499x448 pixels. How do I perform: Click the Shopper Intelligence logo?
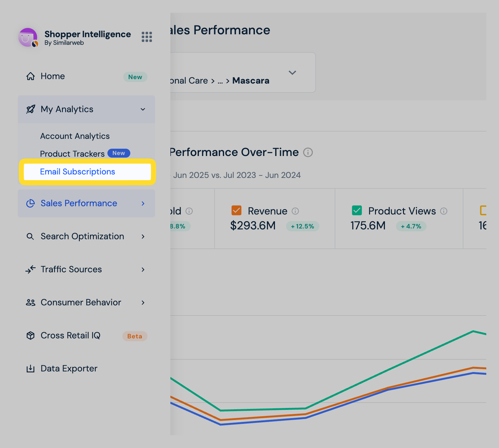pos(28,37)
